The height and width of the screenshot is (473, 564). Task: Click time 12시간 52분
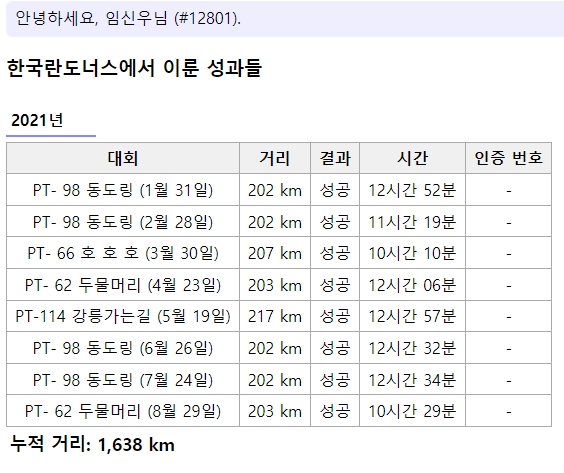coord(412,190)
